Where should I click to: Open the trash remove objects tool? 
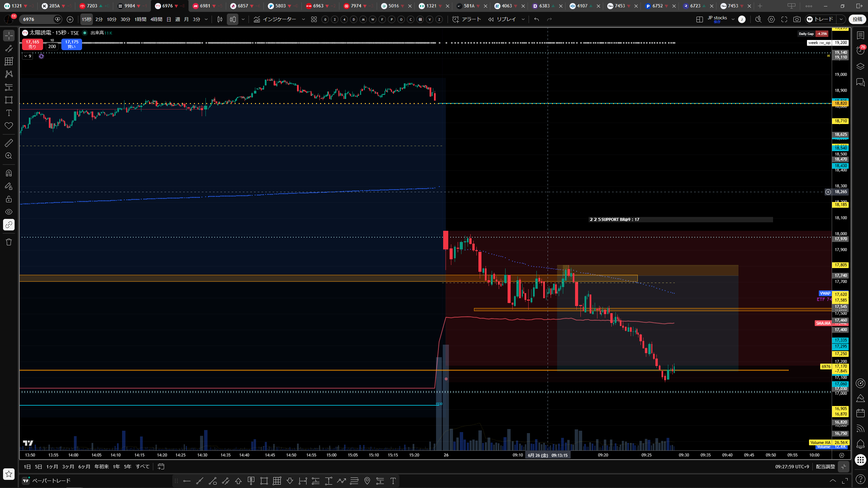(x=9, y=242)
